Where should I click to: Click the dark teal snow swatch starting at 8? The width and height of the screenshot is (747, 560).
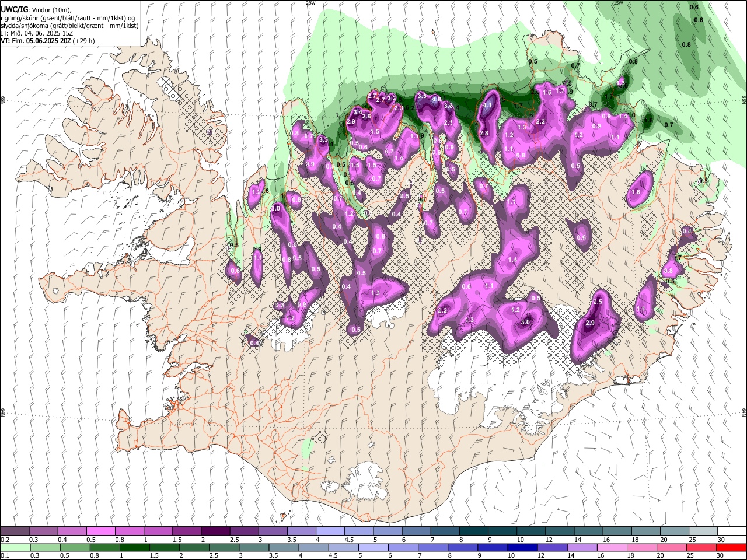473,531
